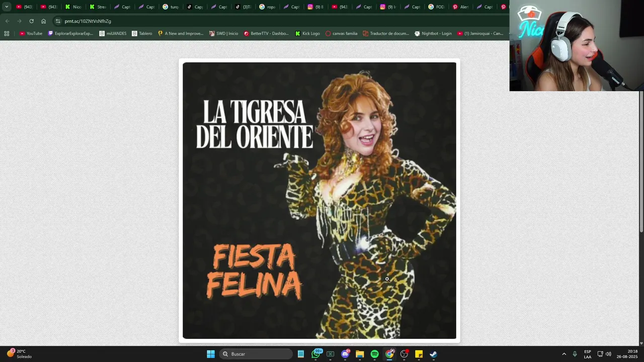Open the SWD | Inicio bookmark
Viewport: 644px width, 362px height.
pos(223,34)
